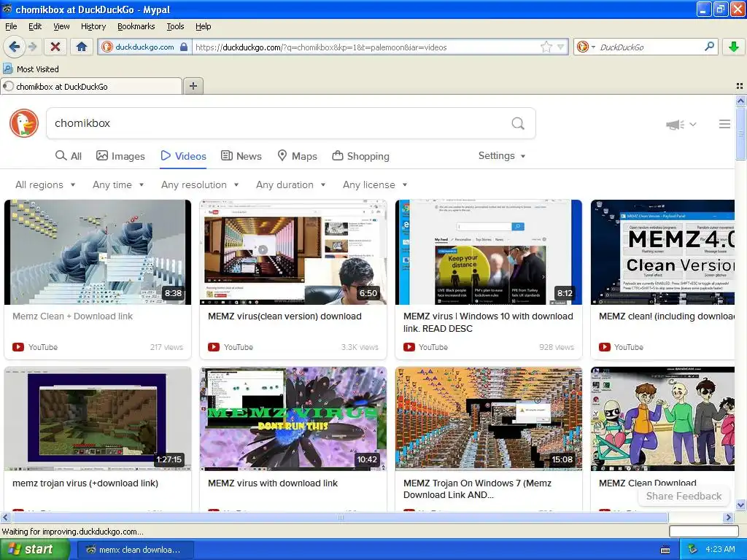The height and width of the screenshot is (560, 747).
Task: Bookmark this page with the star icon
Action: click(x=546, y=47)
